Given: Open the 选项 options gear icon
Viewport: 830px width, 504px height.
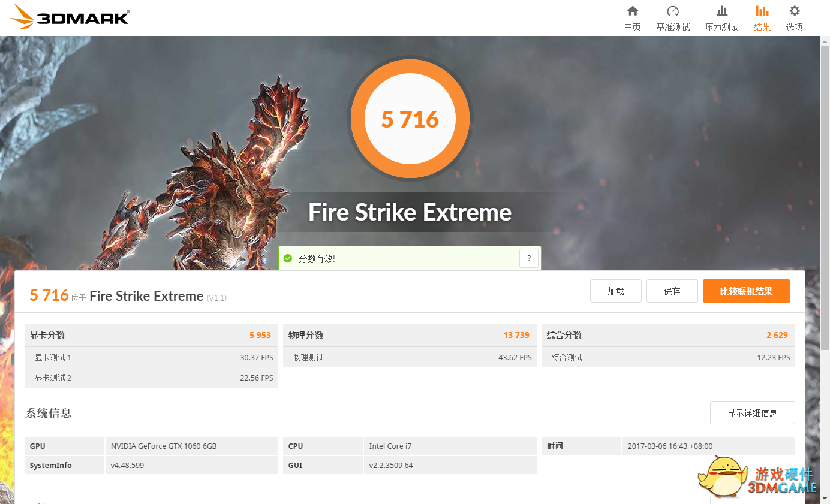Looking at the screenshot, I should [795, 11].
